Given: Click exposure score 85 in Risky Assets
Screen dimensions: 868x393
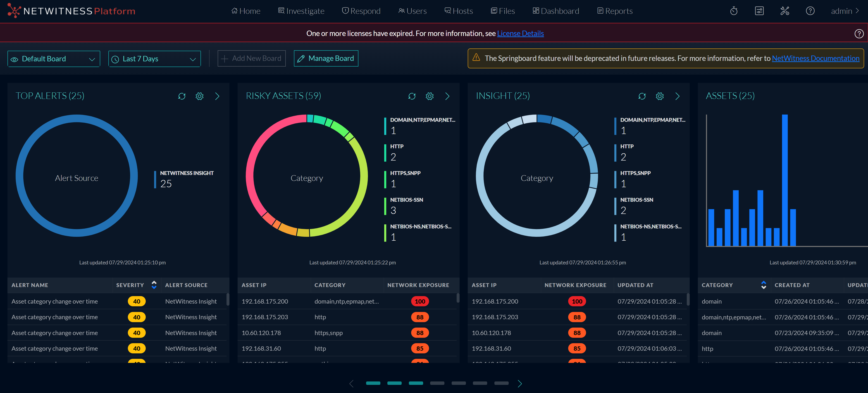Looking at the screenshot, I should pos(420,348).
